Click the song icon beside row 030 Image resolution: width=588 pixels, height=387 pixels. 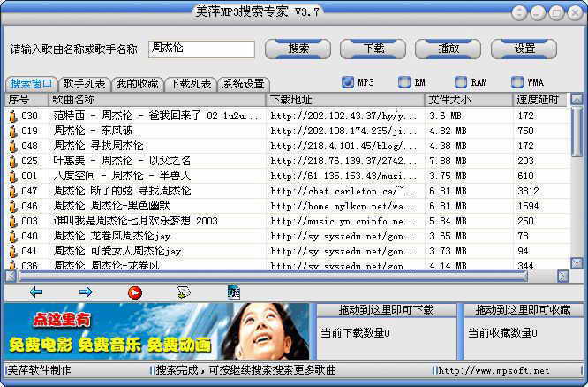coord(13,116)
